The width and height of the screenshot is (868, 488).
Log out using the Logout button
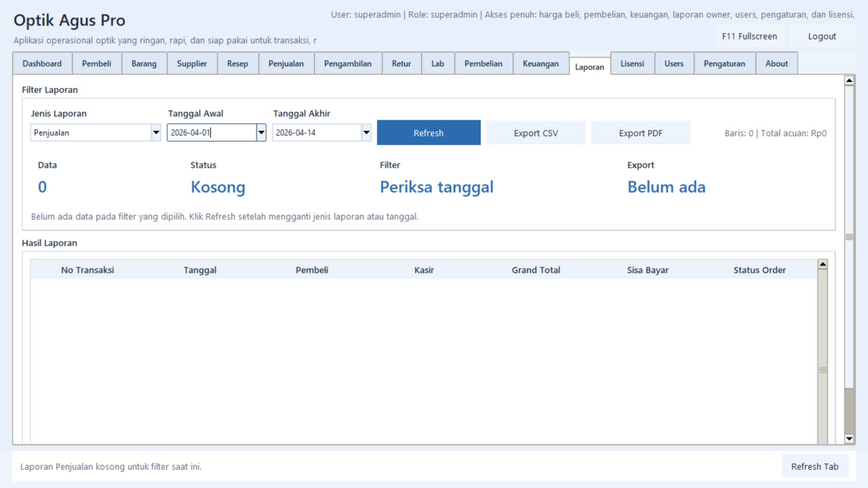point(822,36)
